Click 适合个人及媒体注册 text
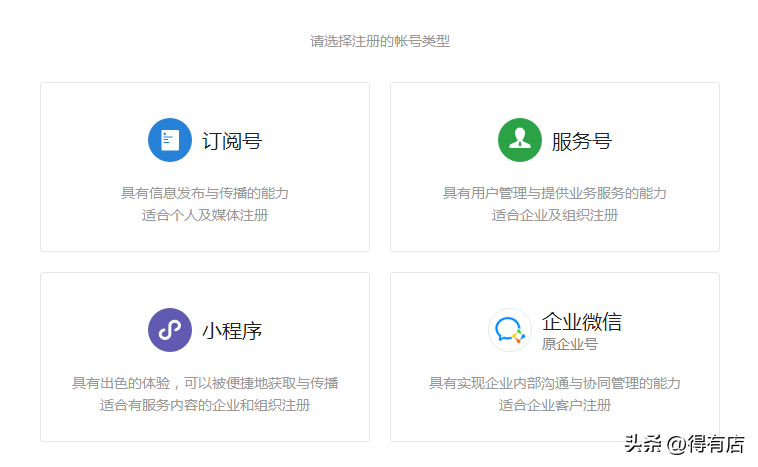 pyautogui.click(x=204, y=215)
